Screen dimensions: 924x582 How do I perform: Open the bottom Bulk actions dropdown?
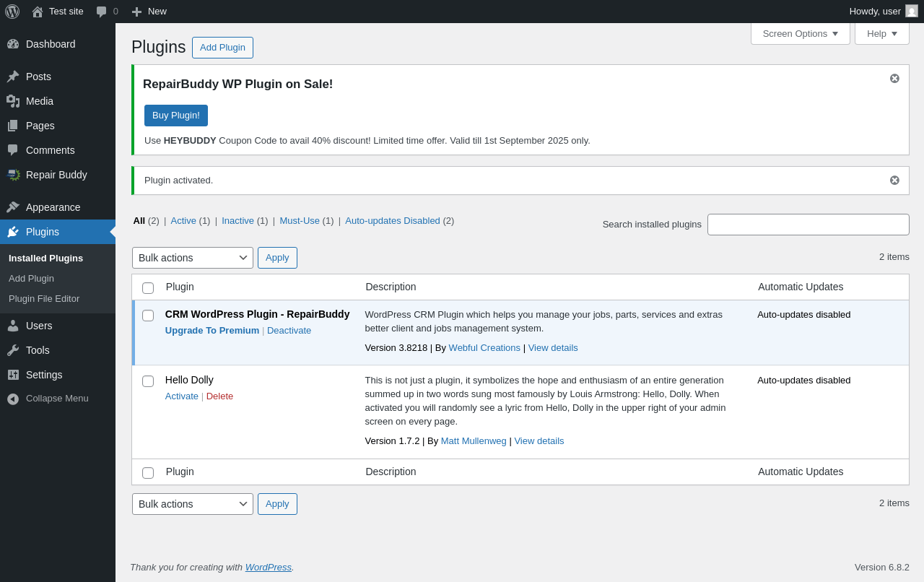tap(193, 504)
